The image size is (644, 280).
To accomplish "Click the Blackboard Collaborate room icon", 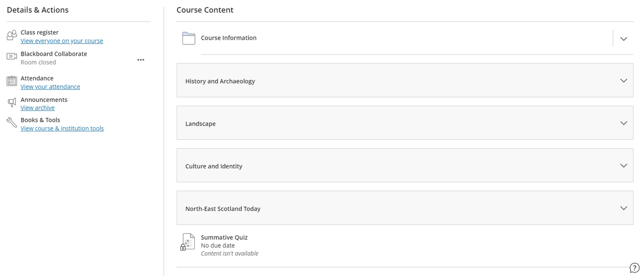I will [12, 56].
